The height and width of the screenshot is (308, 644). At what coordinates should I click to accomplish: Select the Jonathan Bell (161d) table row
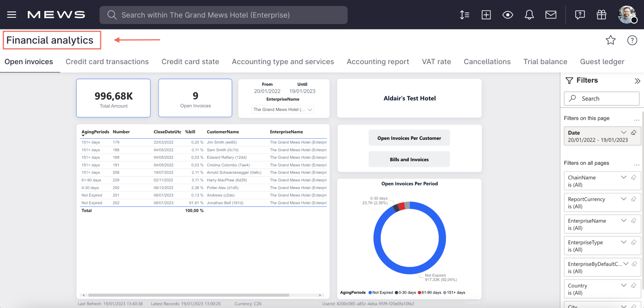[x=203, y=203]
